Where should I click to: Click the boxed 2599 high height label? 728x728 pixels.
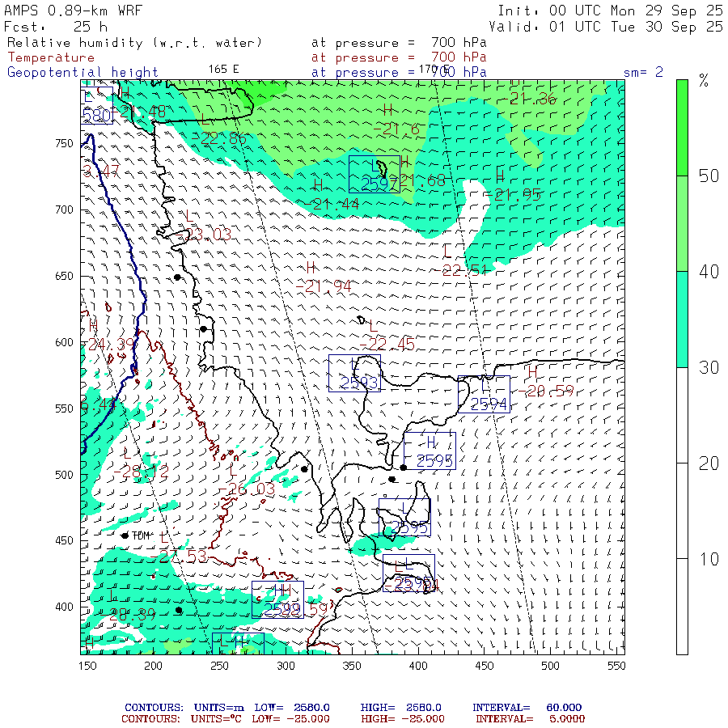(277, 599)
